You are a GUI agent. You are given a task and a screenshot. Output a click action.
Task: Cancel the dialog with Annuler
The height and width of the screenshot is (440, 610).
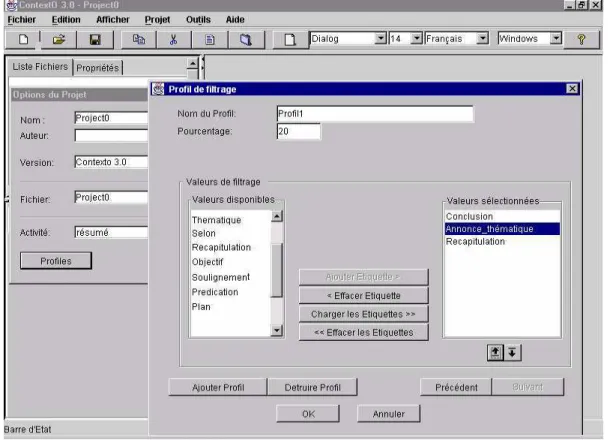tap(389, 414)
